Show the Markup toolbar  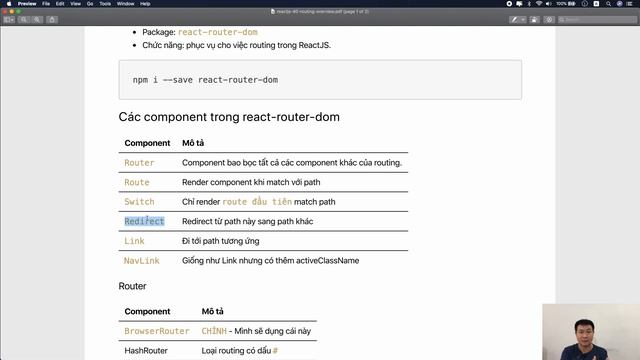coord(549,20)
